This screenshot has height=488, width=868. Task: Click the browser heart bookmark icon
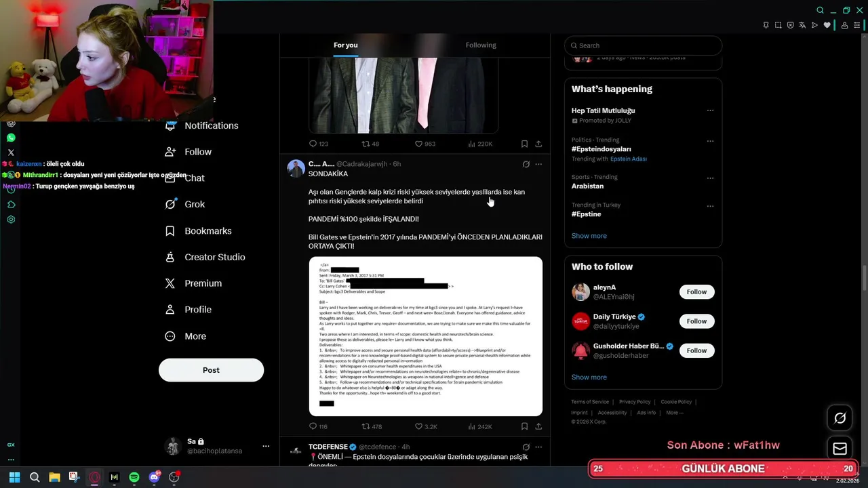(x=827, y=25)
